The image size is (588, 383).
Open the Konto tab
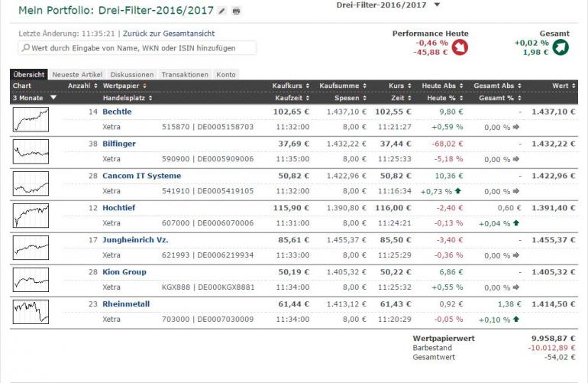pyautogui.click(x=226, y=74)
